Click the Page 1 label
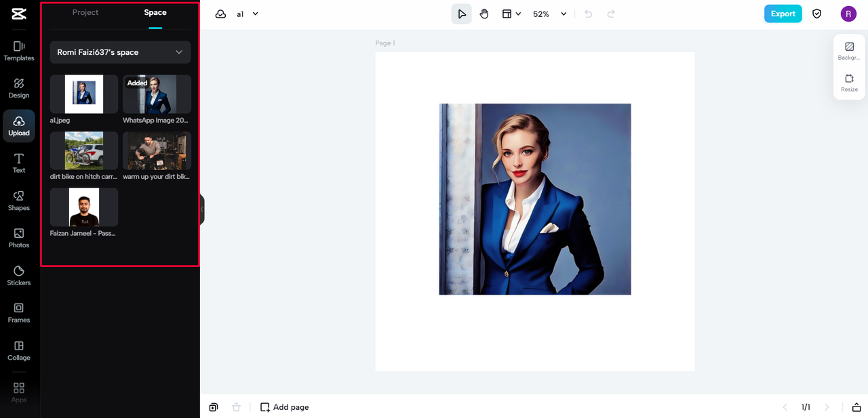 tap(385, 43)
